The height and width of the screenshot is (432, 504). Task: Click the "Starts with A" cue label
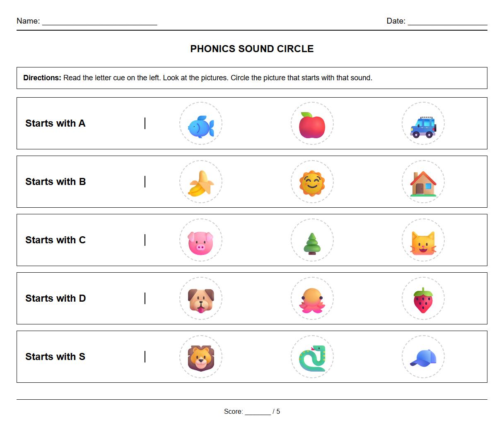pos(55,123)
